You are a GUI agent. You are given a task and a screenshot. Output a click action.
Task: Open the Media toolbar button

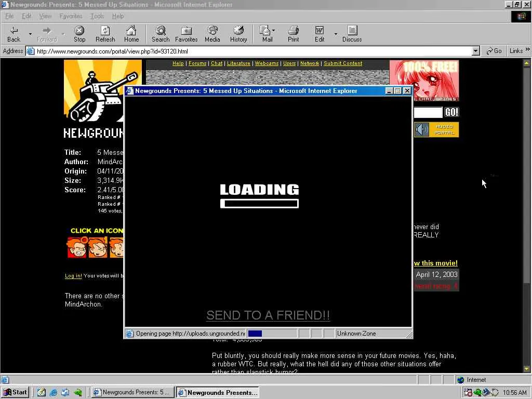(212, 34)
